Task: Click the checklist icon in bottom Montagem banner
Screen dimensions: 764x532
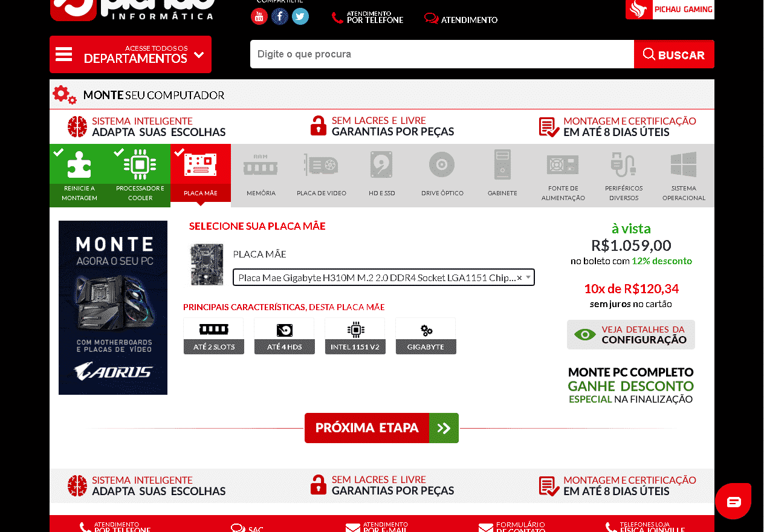Action: [549, 486]
